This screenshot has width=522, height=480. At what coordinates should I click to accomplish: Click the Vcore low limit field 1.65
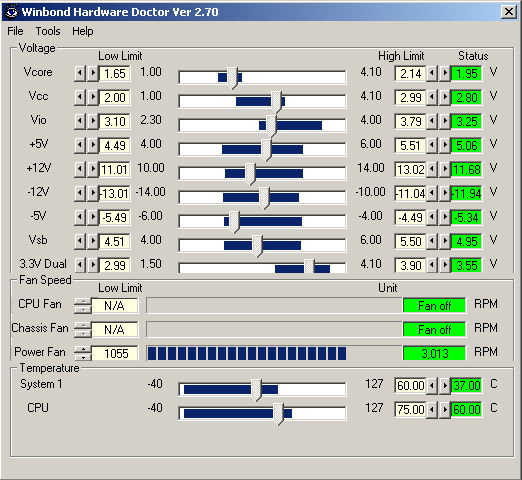(x=115, y=73)
